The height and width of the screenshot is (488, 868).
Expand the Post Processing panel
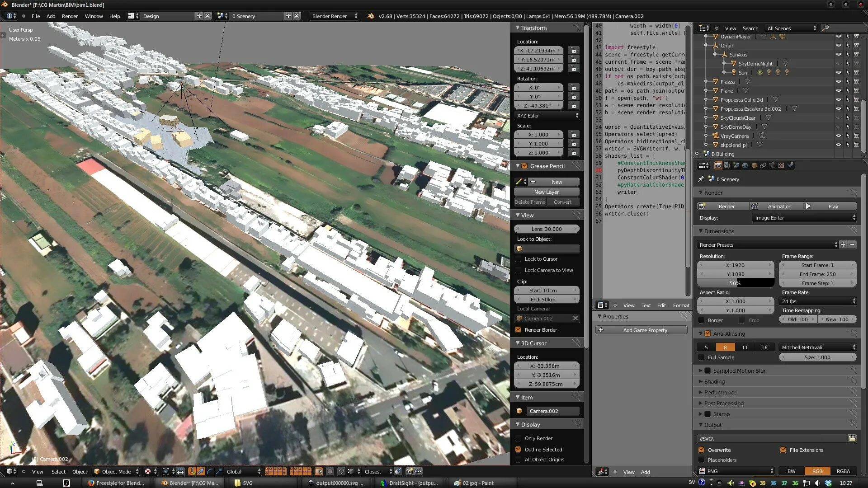click(723, 403)
